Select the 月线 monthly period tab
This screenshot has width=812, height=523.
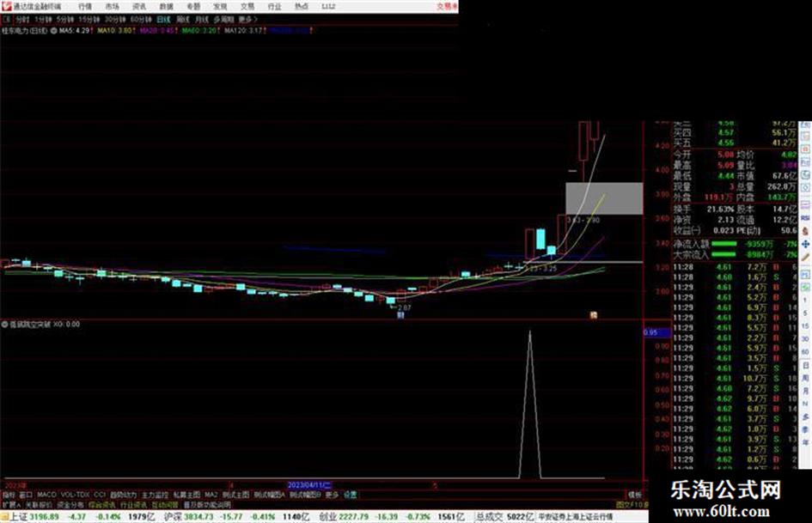[x=201, y=20]
